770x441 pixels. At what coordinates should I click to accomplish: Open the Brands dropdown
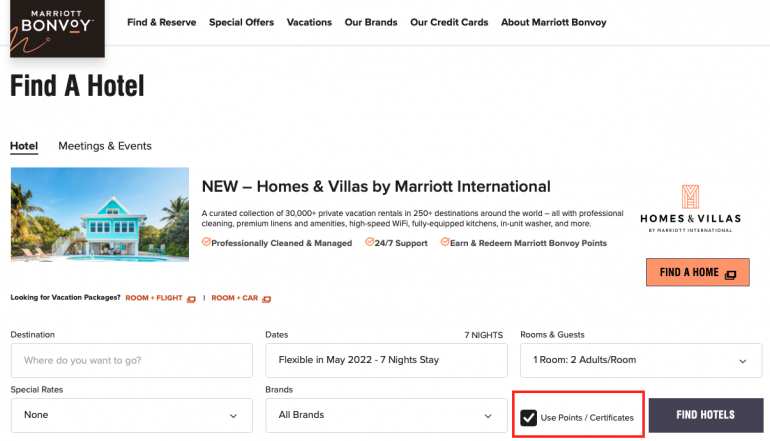point(386,415)
